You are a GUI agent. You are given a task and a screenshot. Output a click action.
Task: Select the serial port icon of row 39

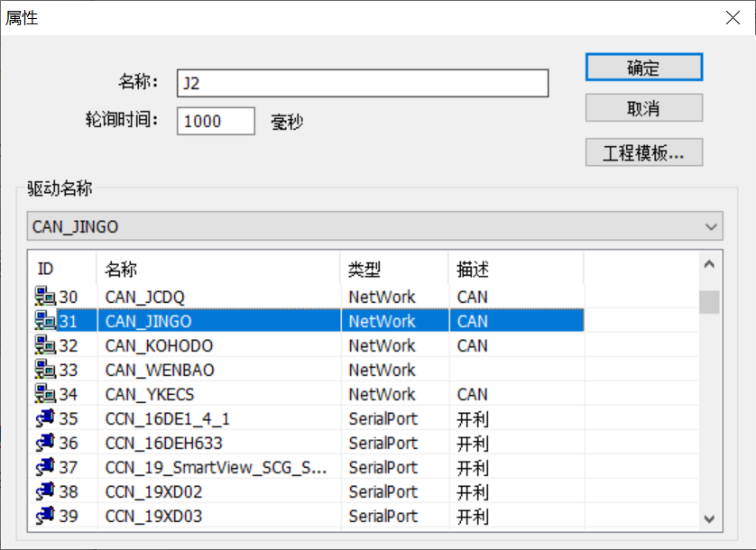tap(45, 516)
